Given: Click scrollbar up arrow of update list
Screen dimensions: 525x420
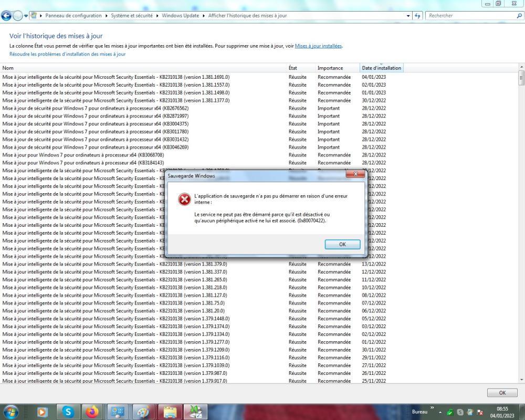Looking at the screenshot, I should tap(521, 67).
